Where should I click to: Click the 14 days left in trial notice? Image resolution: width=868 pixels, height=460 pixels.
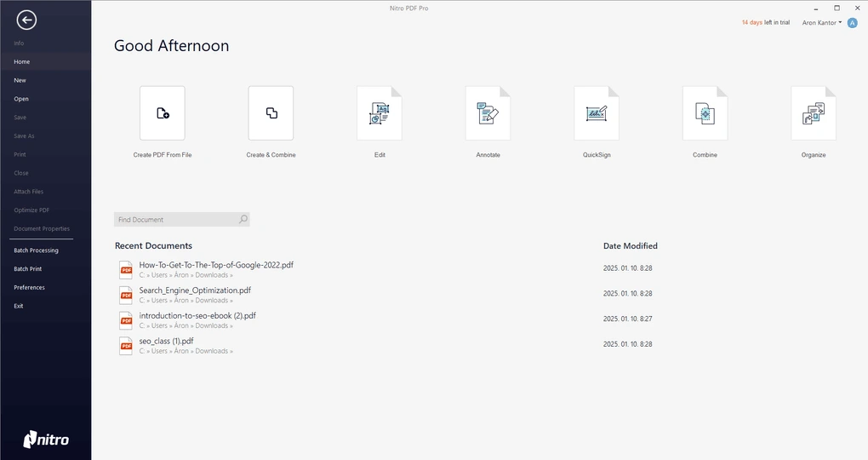(x=766, y=23)
